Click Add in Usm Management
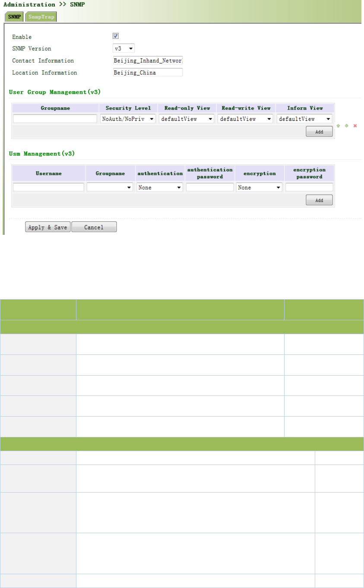 pos(319,200)
